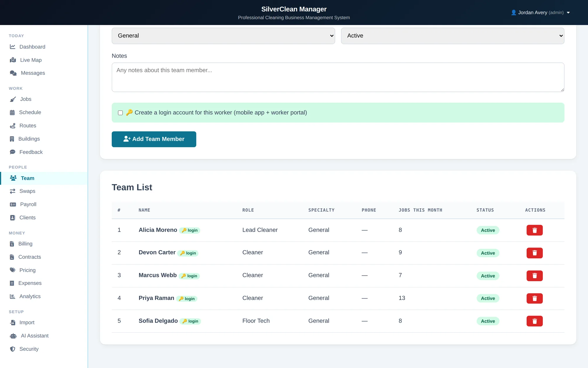Viewport: 588px width, 368px height.
Task: Remove Sofia Delgado using the trash icon
Action: pyautogui.click(x=534, y=321)
